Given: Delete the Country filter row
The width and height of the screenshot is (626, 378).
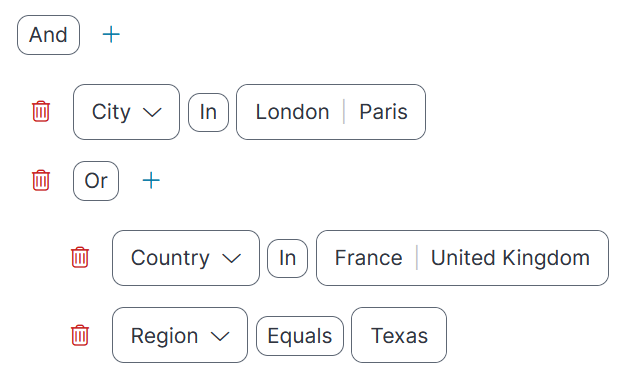Looking at the screenshot, I should (x=80, y=257).
